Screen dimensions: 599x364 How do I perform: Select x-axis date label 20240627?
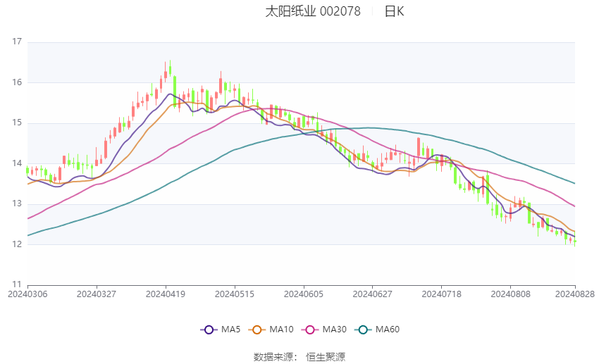click(373, 294)
